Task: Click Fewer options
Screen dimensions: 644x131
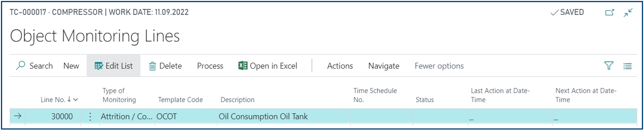Action: 439,66
